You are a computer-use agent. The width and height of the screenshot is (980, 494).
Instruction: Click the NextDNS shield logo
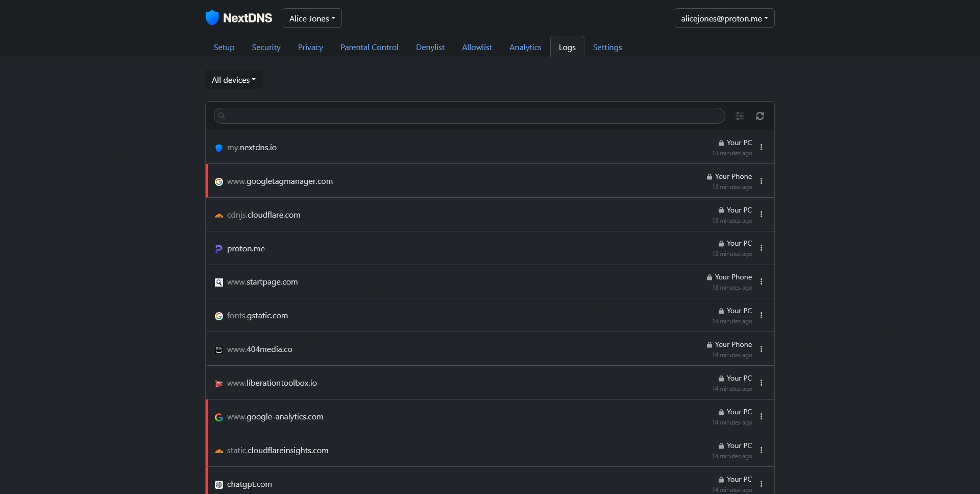pyautogui.click(x=213, y=17)
